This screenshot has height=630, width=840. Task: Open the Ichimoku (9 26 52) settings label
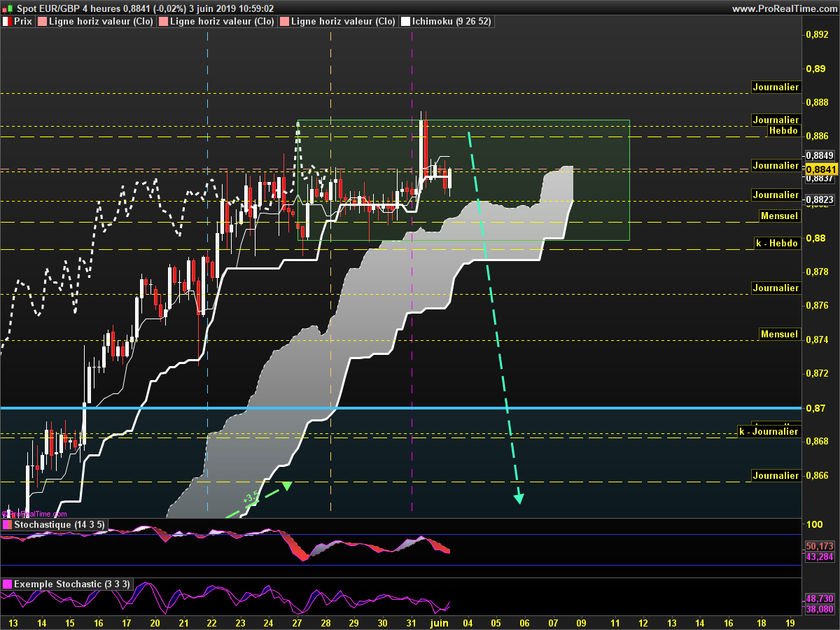454,22
